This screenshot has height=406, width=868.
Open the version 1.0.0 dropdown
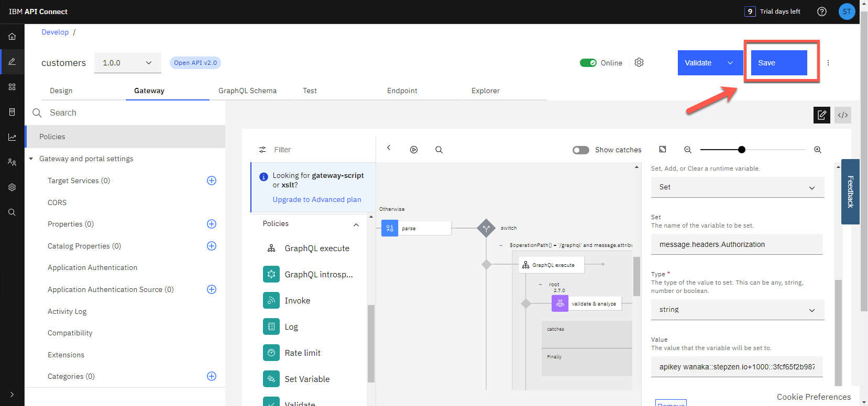127,63
